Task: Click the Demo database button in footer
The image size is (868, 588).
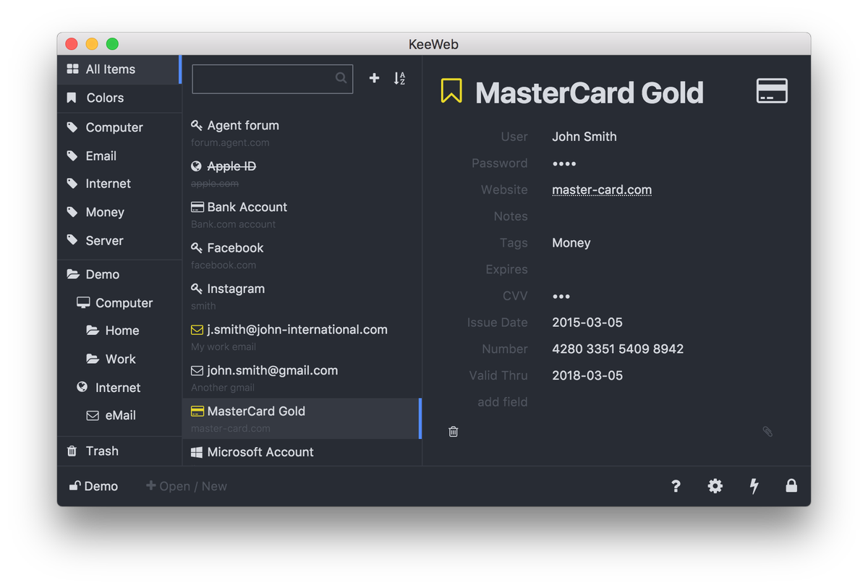Action: [x=93, y=486]
